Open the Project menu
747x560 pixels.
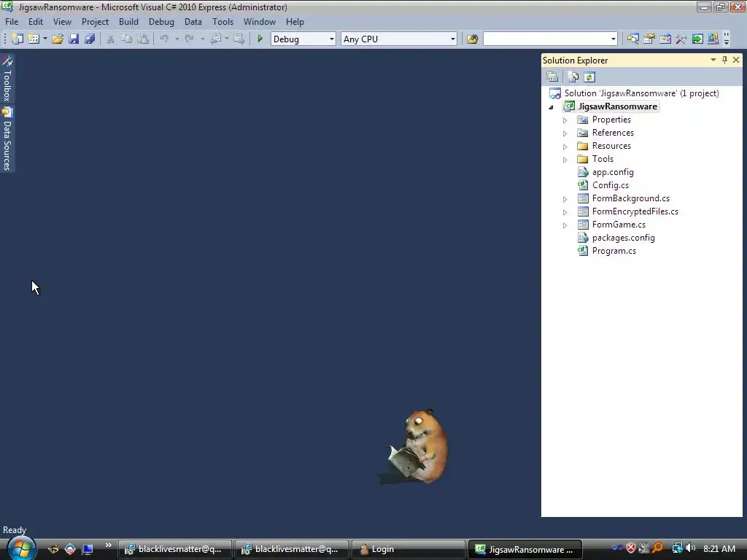[x=96, y=22]
